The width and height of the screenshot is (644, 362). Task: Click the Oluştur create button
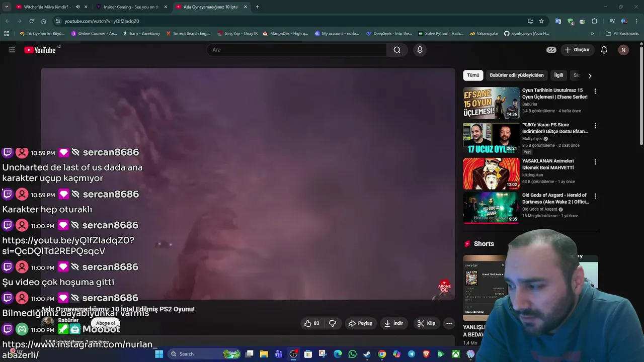tap(577, 50)
